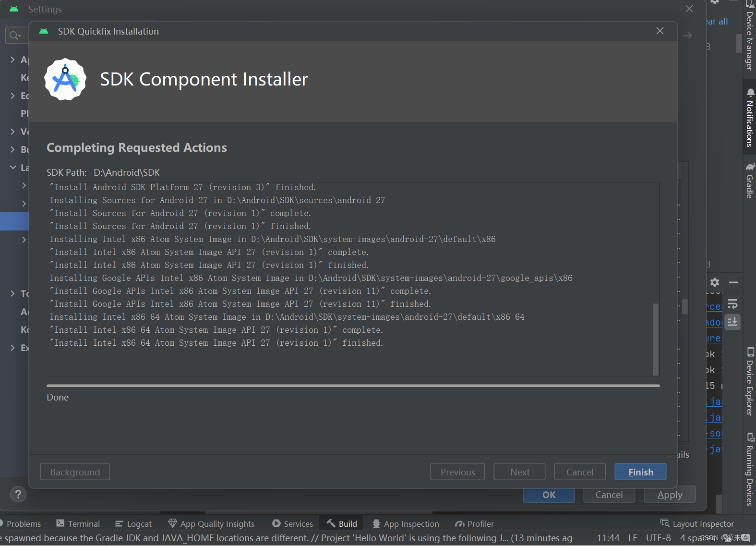Click the completed installation progress bar
Viewport: 756px width, 546px height.
pos(353,385)
